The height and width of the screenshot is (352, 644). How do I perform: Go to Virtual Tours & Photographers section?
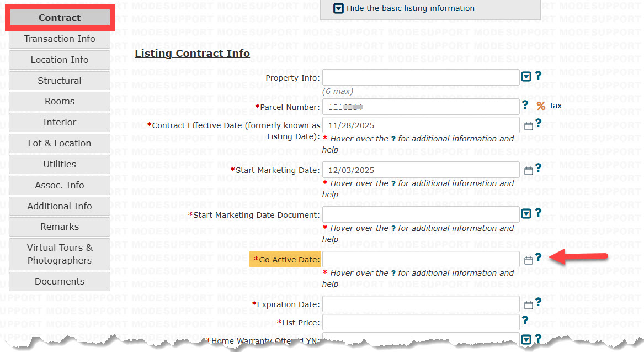pos(60,254)
